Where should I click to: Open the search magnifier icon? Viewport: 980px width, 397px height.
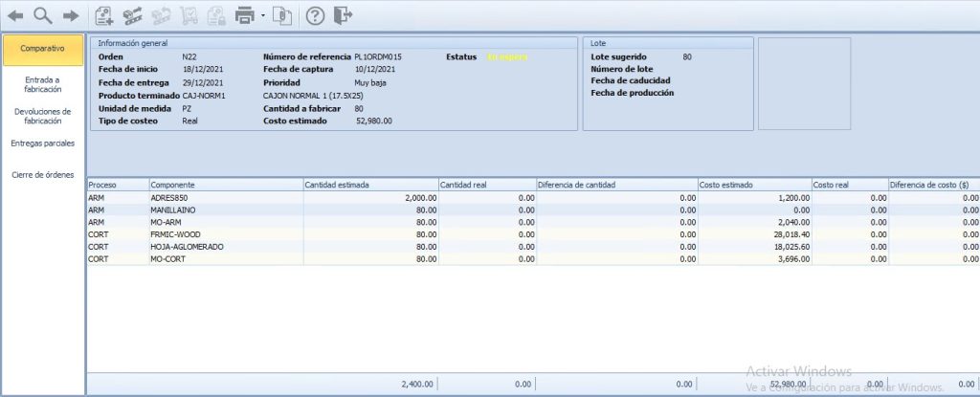point(42,15)
